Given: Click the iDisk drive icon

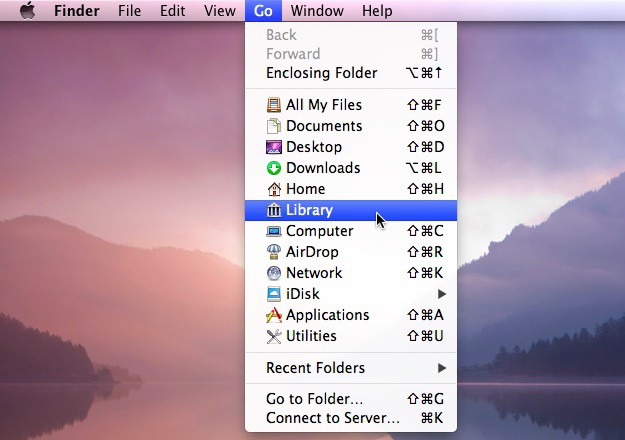Looking at the screenshot, I should pyautogui.click(x=274, y=294).
